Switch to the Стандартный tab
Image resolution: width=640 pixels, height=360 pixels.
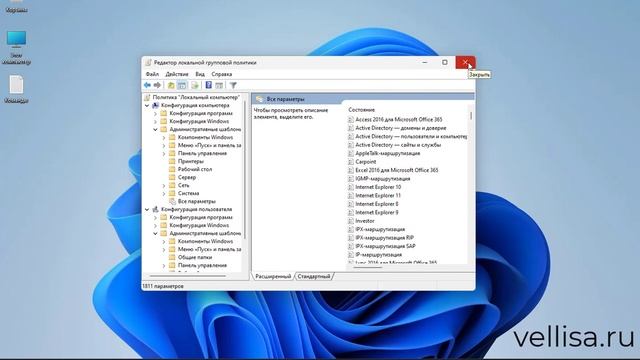pyautogui.click(x=314, y=276)
